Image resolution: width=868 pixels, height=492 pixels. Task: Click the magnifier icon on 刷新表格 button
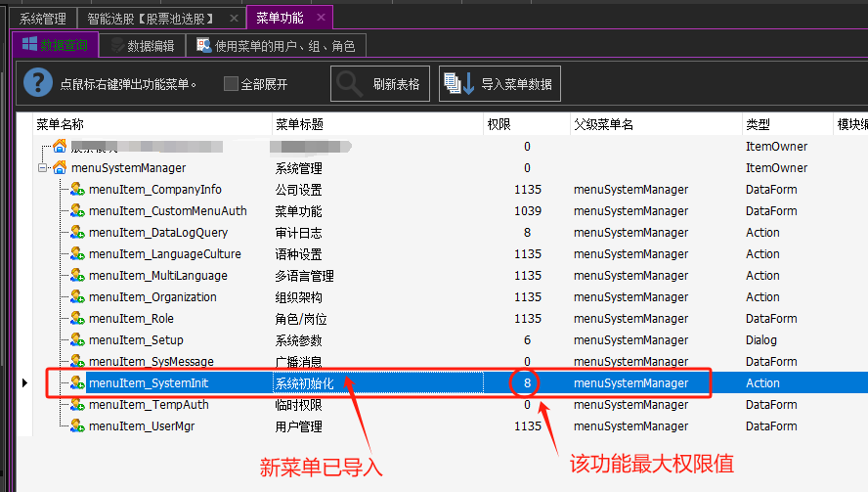point(350,84)
